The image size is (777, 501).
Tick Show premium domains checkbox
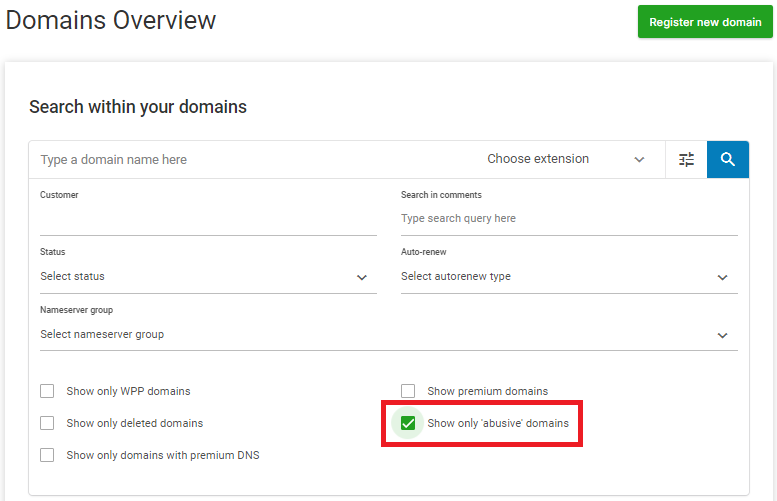tap(408, 391)
